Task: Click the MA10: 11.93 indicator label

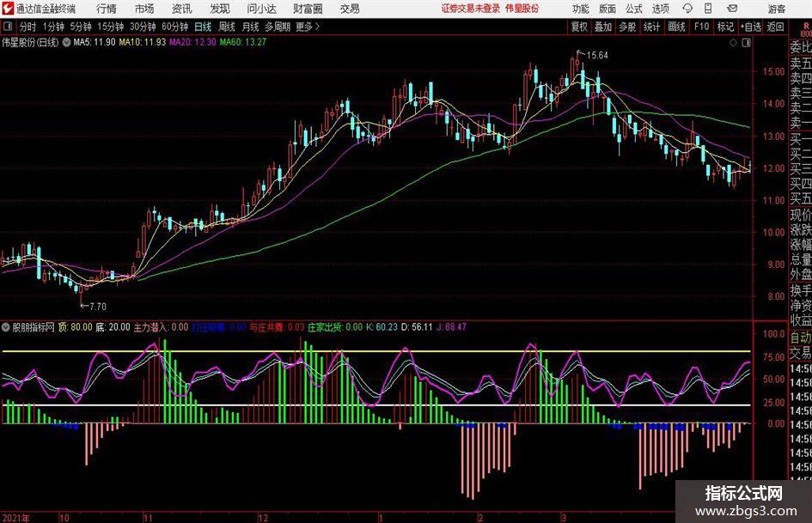Action: pyautogui.click(x=143, y=42)
